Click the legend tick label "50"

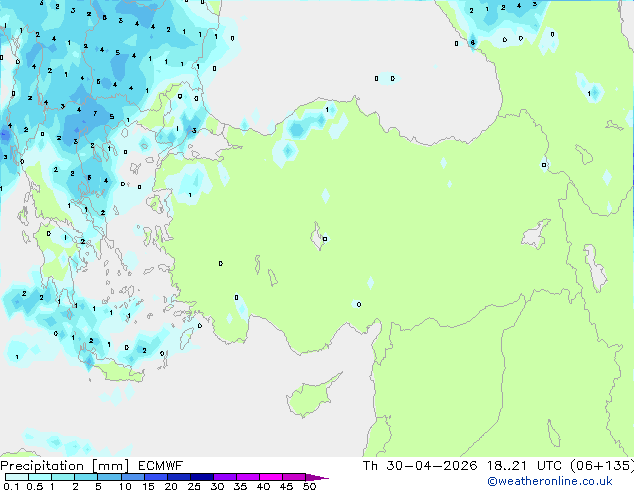[x=309, y=486]
